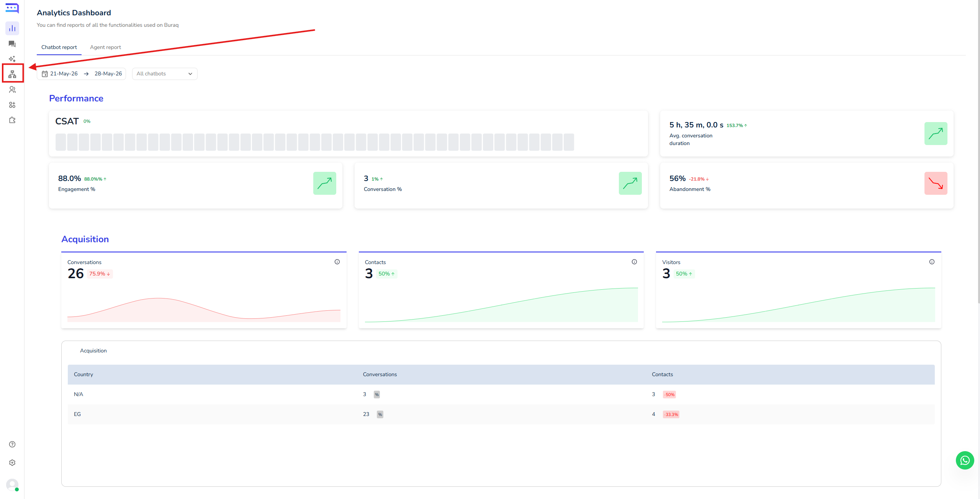Click the 153.7% duration change value
Viewport: 980px width, 499px height.
click(x=736, y=126)
